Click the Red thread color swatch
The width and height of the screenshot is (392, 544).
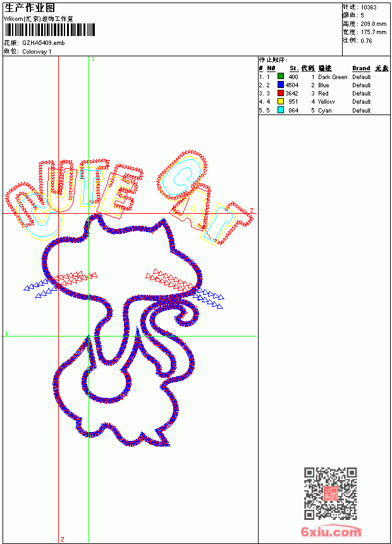pyautogui.click(x=281, y=93)
